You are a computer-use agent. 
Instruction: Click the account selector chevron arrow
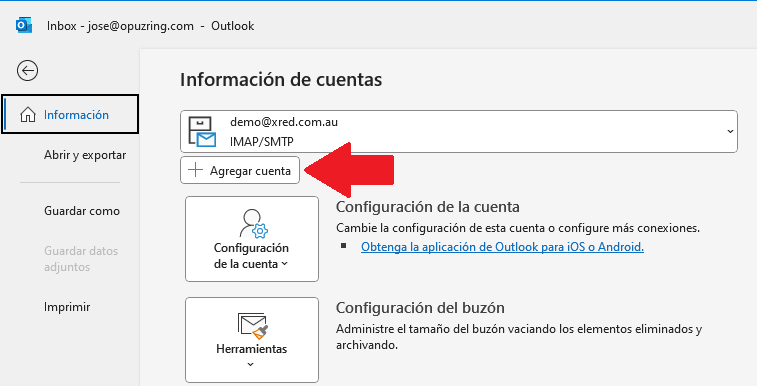click(730, 131)
